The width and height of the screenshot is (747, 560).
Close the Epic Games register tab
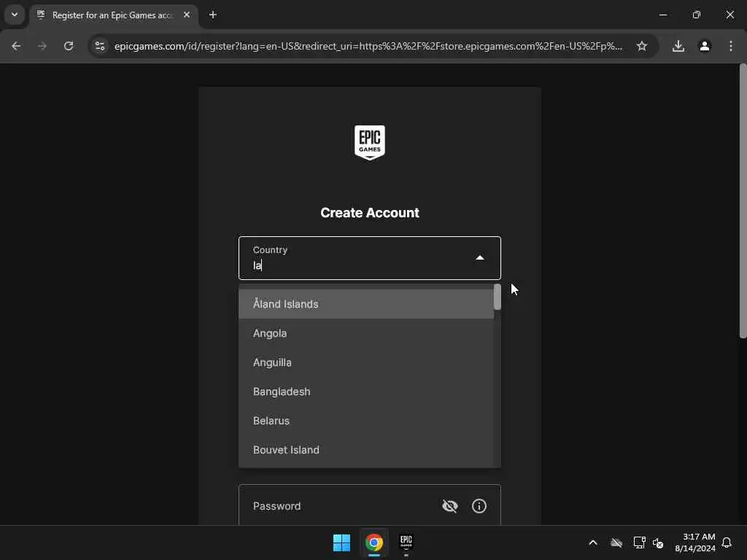(187, 15)
